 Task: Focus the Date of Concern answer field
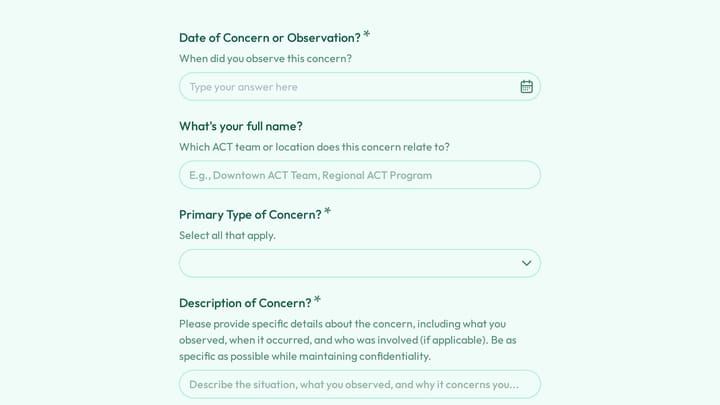pyautogui.click(x=360, y=86)
